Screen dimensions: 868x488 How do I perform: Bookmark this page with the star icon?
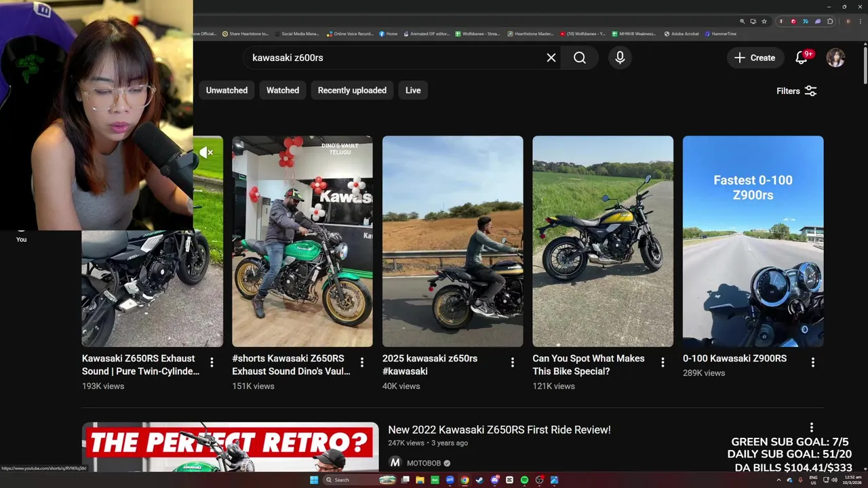(x=764, y=22)
